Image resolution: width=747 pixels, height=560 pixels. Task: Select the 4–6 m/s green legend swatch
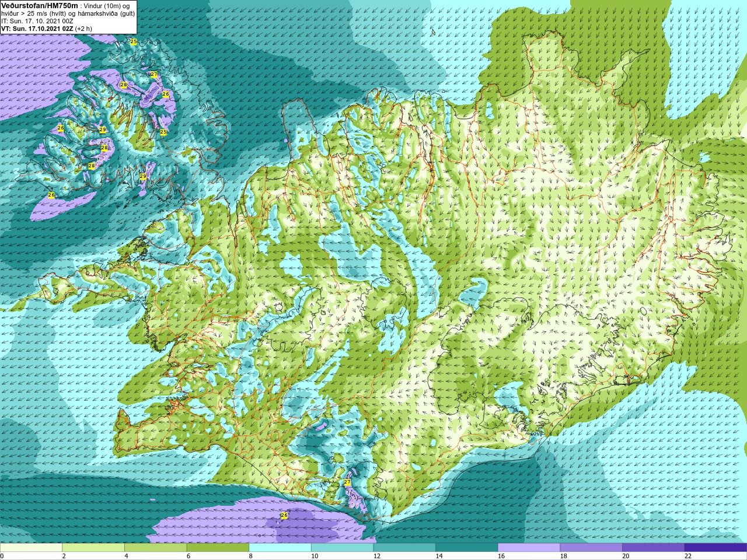[155, 548]
